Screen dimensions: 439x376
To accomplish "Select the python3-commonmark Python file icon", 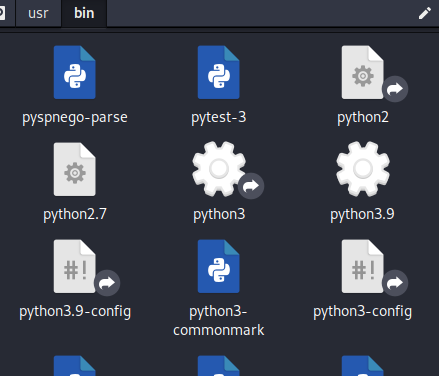I will 219,266.
